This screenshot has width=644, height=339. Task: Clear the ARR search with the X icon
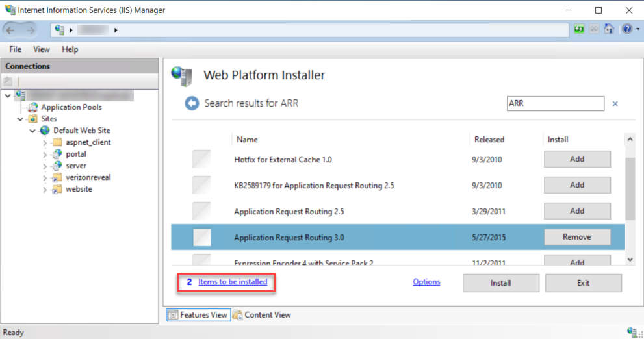[615, 103]
